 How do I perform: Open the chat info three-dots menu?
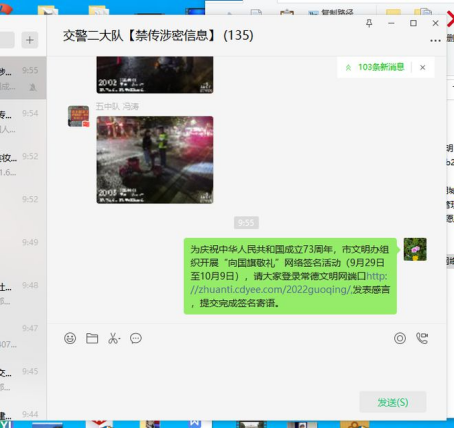[435, 41]
